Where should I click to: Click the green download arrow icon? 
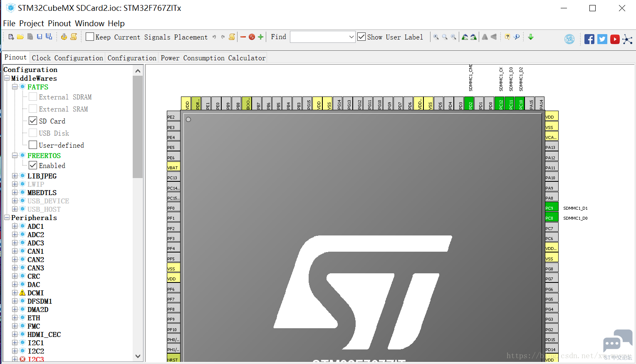click(531, 37)
